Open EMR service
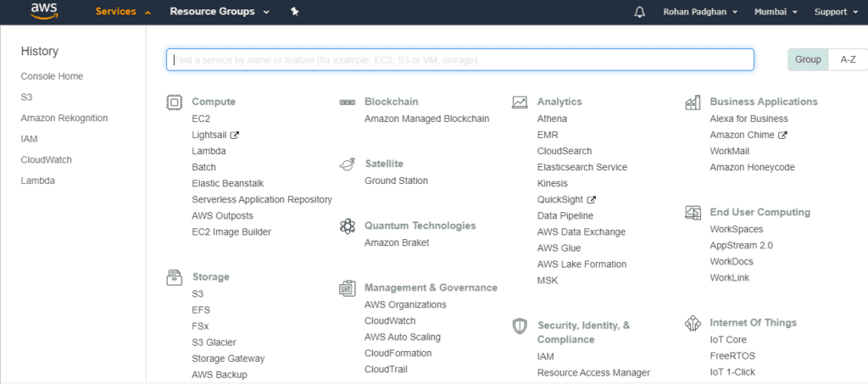Viewport: 868px width, 384px height. (x=548, y=135)
